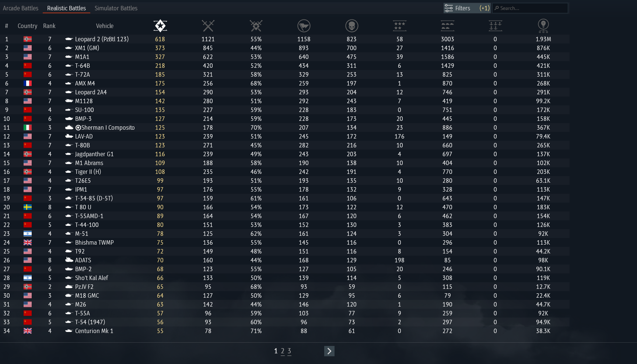Sort the table by Rank header
637x364 pixels.
(x=49, y=26)
